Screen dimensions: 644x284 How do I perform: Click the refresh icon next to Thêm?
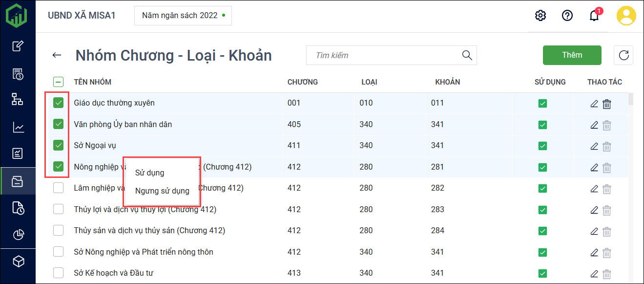coord(623,55)
